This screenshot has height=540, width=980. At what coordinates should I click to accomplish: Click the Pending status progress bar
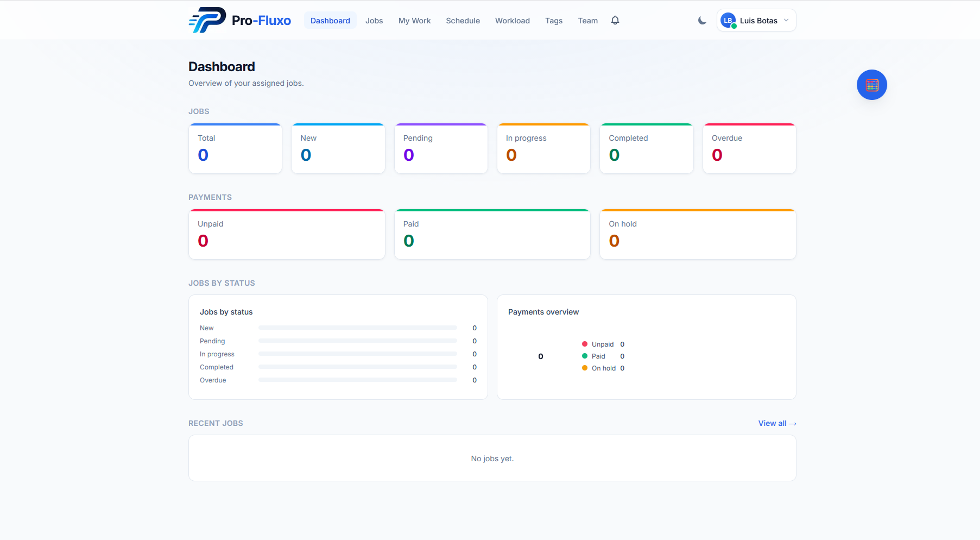pos(358,341)
